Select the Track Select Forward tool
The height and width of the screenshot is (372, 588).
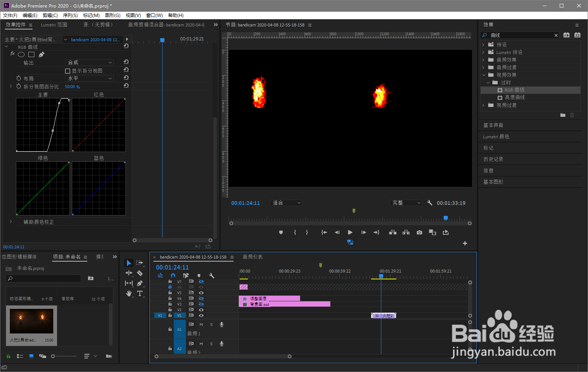pyautogui.click(x=140, y=263)
